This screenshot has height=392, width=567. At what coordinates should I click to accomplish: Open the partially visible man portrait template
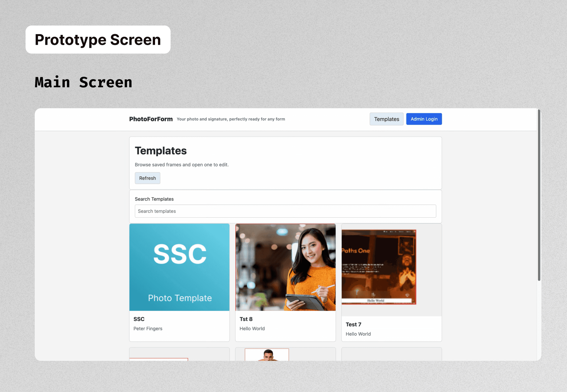[x=266, y=357]
